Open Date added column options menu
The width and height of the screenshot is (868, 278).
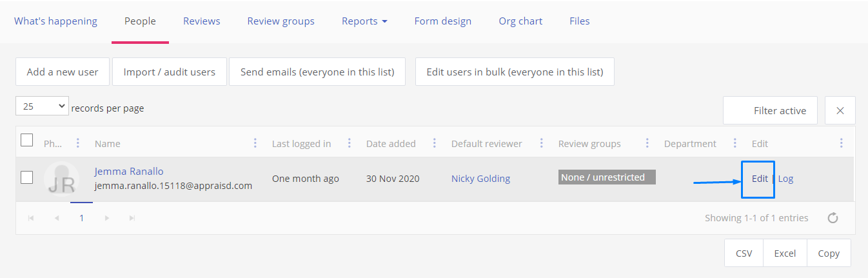click(435, 143)
